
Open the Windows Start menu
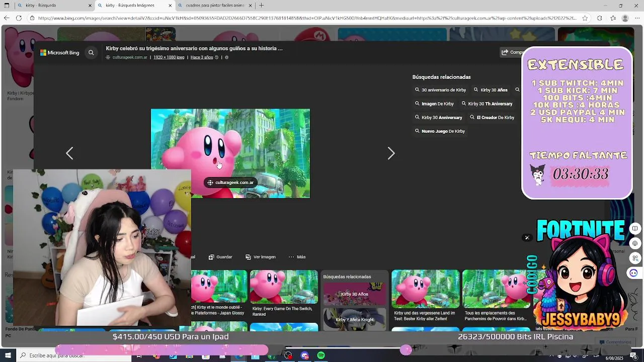click(8, 355)
